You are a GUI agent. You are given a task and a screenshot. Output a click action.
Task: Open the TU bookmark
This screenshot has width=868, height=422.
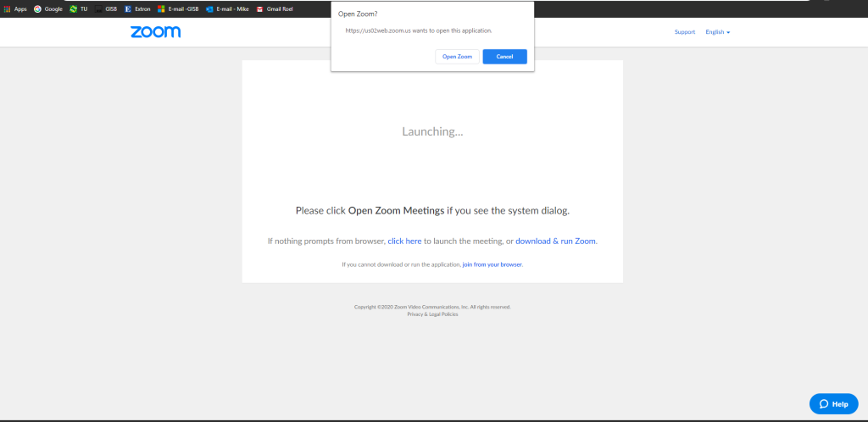(79, 8)
